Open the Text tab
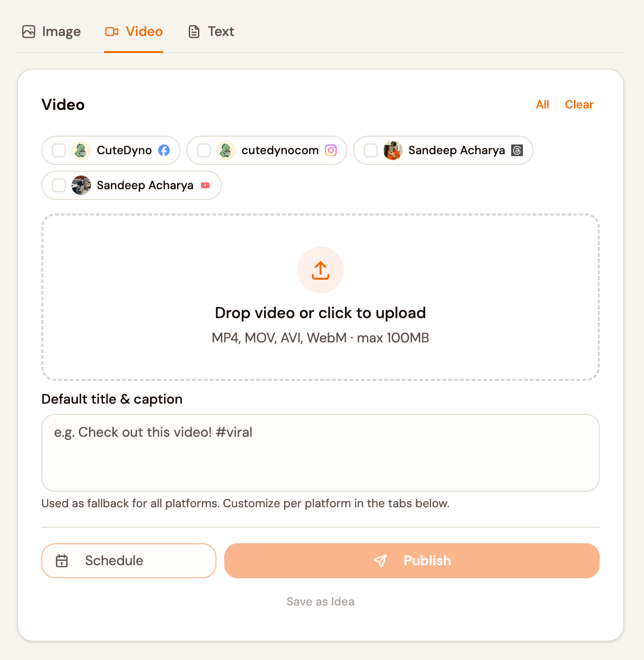Image resolution: width=644 pixels, height=660 pixels. coord(211,31)
